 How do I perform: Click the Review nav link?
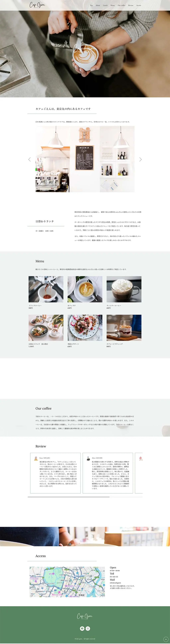point(131,5)
